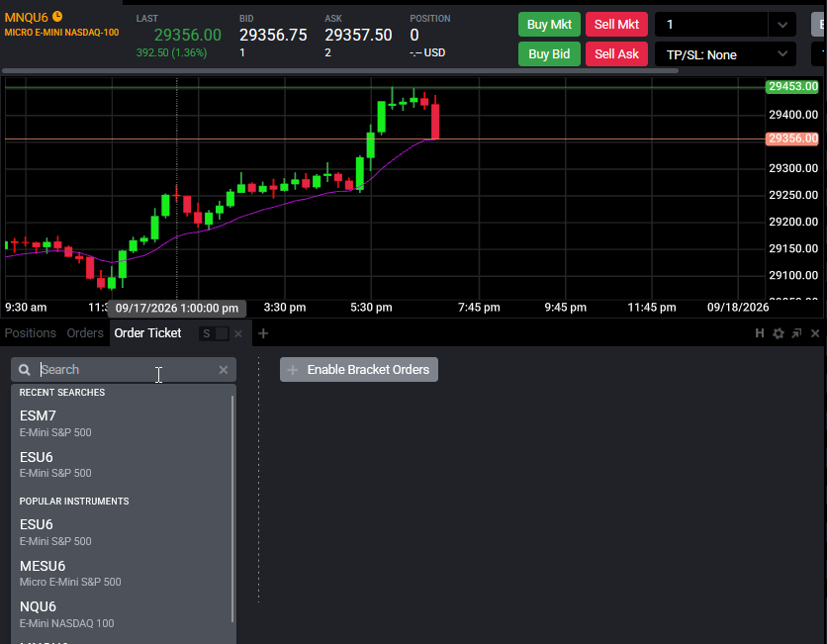Click the horizontal scrollbar above the chart
This screenshot has width=827, height=644.
(339, 70)
